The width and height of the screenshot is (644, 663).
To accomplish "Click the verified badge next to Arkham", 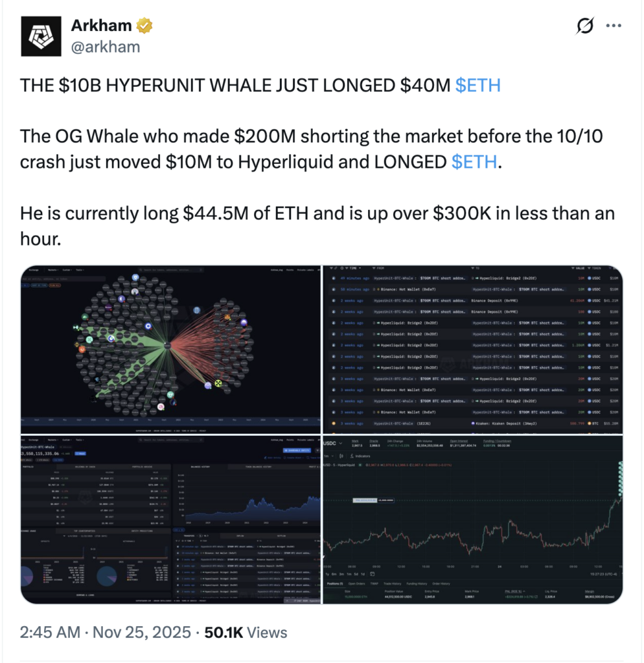I will click(x=144, y=25).
